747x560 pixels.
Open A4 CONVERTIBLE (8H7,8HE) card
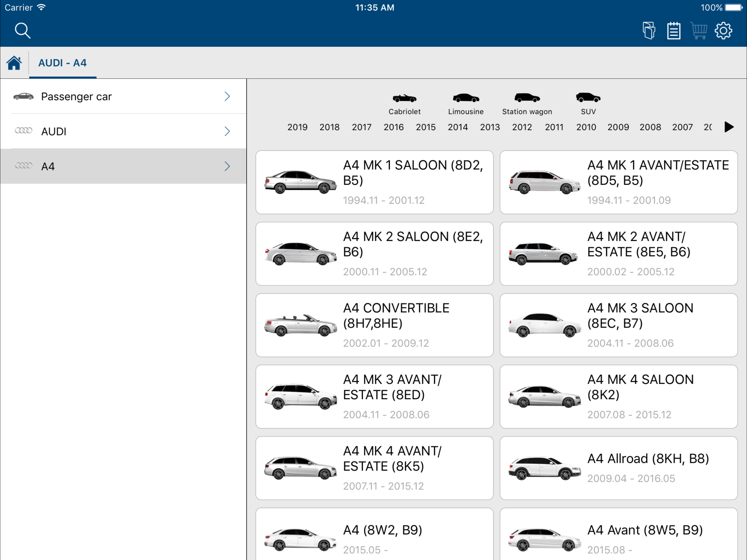[x=374, y=325]
